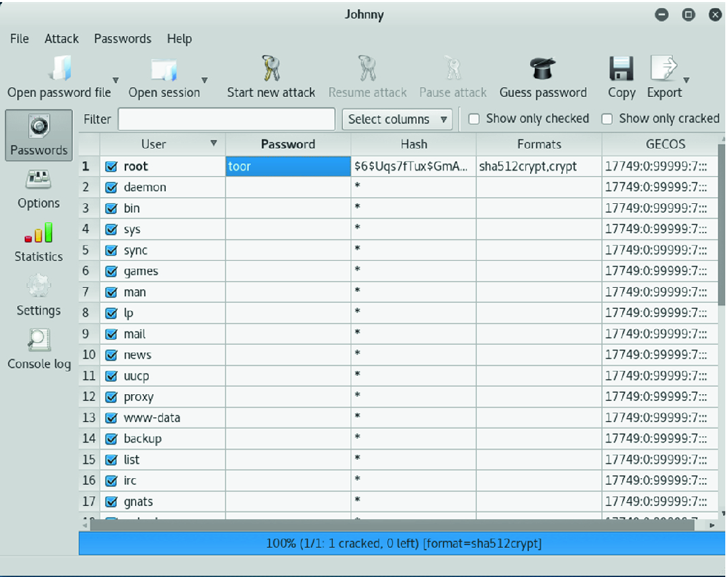The height and width of the screenshot is (577, 728).
Task: Maximize the Johnny window
Action: (x=688, y=15)
